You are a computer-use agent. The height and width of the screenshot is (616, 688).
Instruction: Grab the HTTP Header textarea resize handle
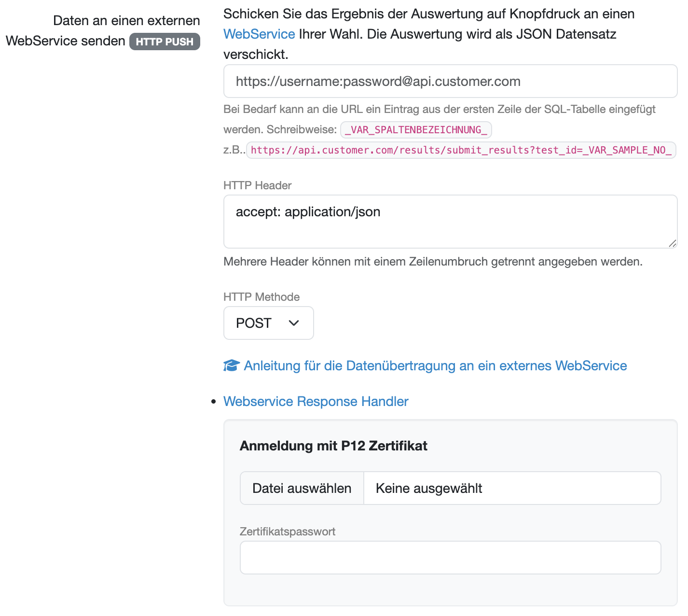point(673,244)
